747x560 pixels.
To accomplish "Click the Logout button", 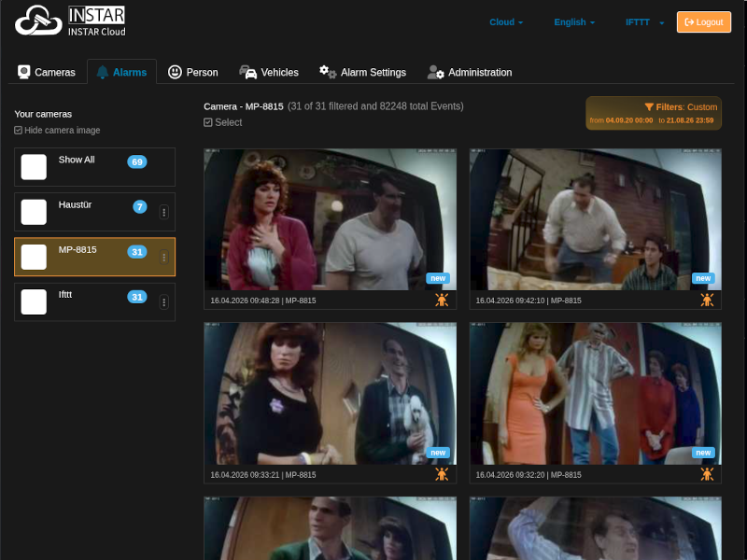I will click(704, 22).
